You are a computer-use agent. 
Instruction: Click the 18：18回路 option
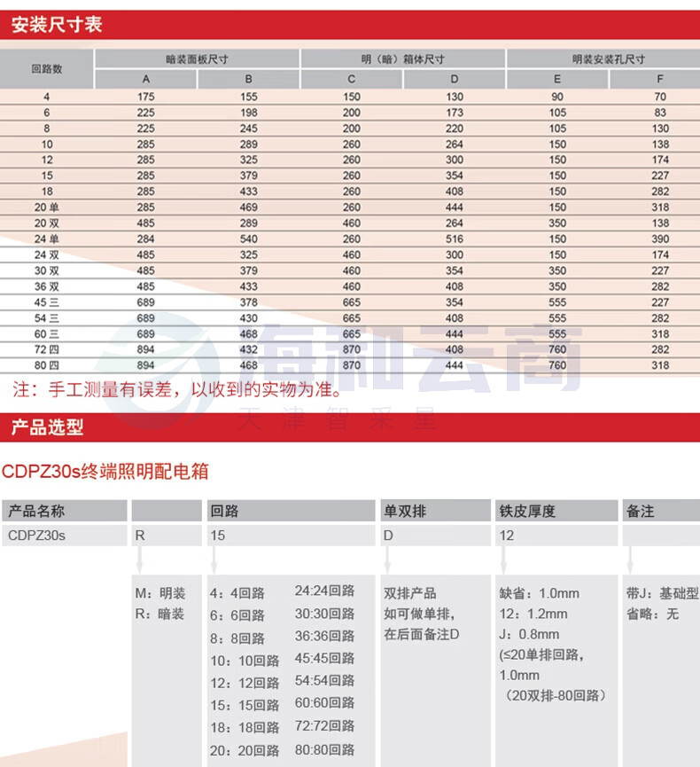(x=245, y=728)
